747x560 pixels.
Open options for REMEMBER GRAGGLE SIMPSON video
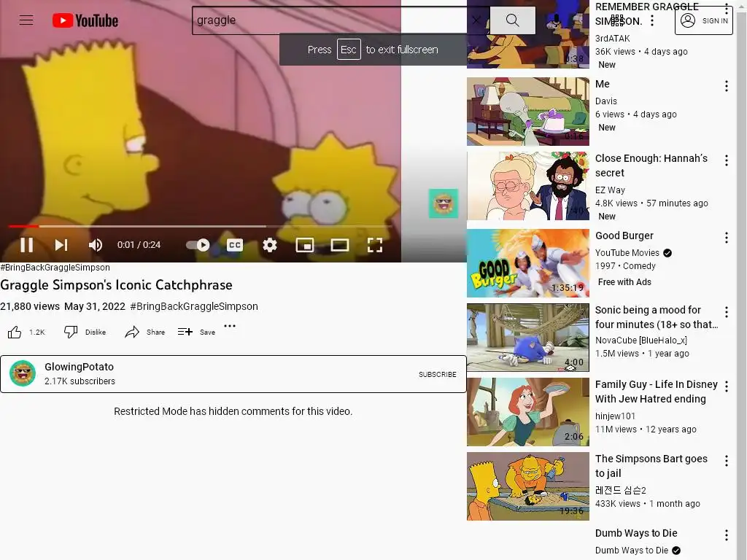[727, 8]
